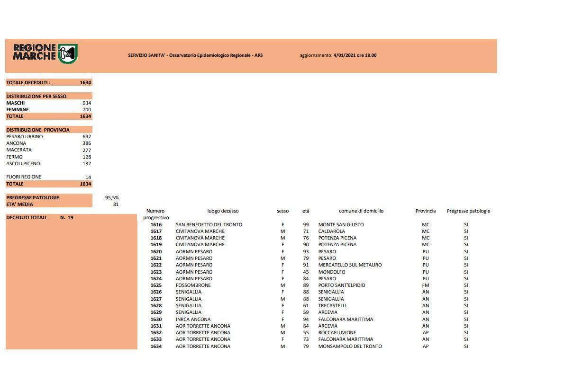Image resolution: width=564 pixels, height=392 pixels.
Task: Select age 73 in row 1633
Action: 306,339
